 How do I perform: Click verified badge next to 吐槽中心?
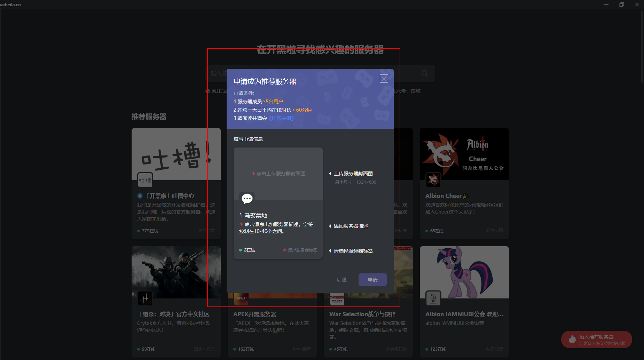pyautogui.click(x=140, y=196)
